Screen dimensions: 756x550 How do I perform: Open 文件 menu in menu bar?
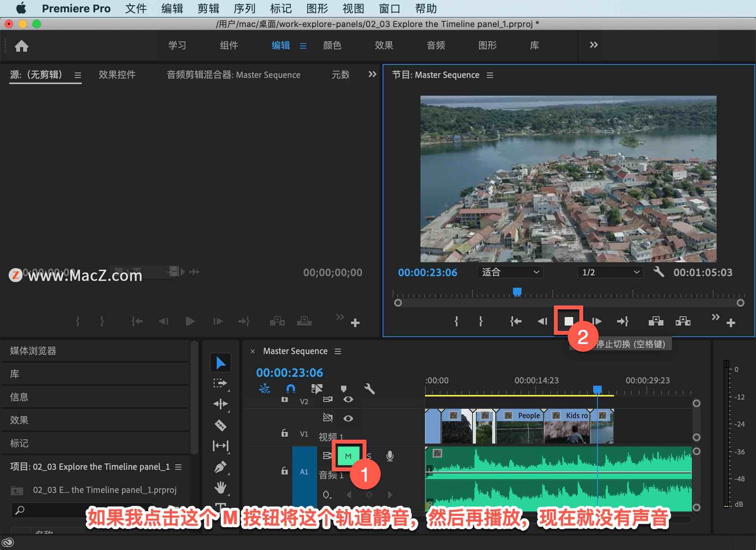click(x=136, y=8)
